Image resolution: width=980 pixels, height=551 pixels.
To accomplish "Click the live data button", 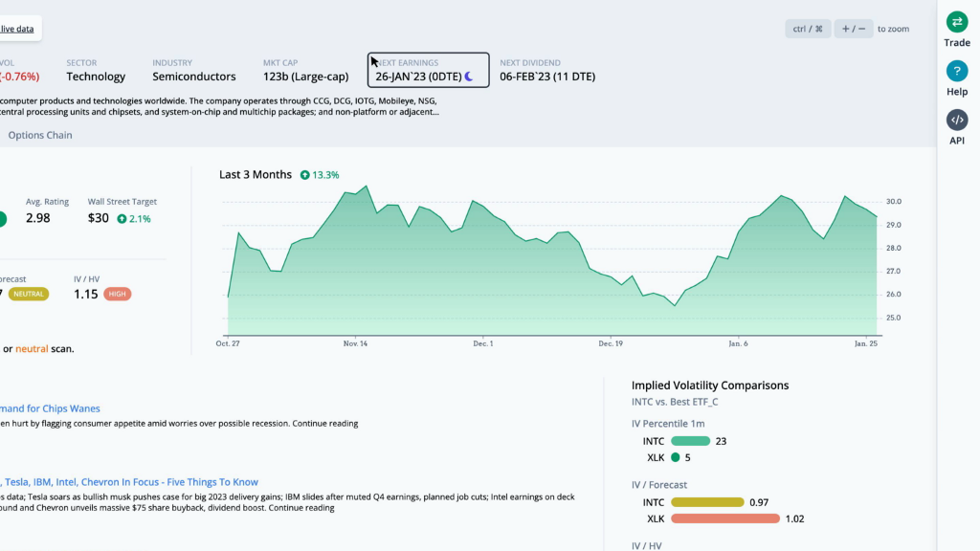I will coord(17,29).
